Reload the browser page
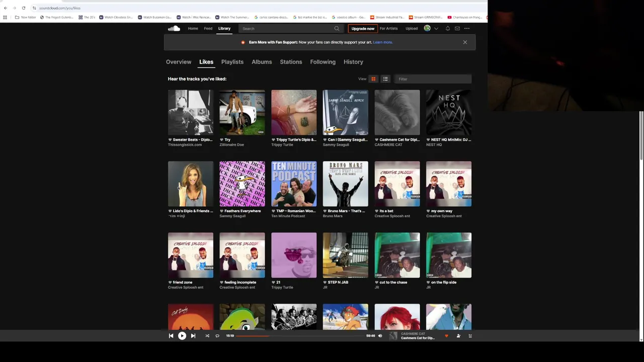 23,8
